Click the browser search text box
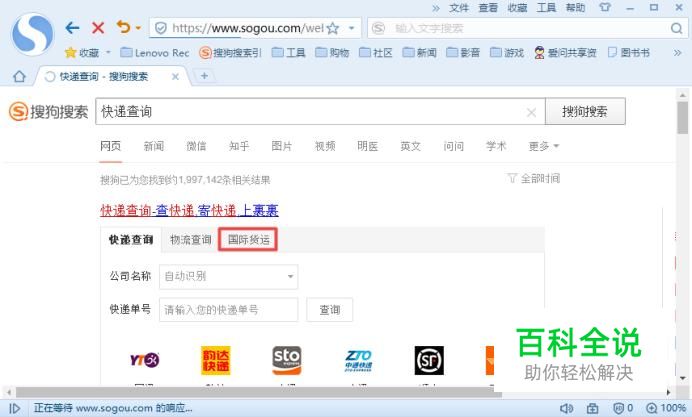 click(x=525, y=29)
